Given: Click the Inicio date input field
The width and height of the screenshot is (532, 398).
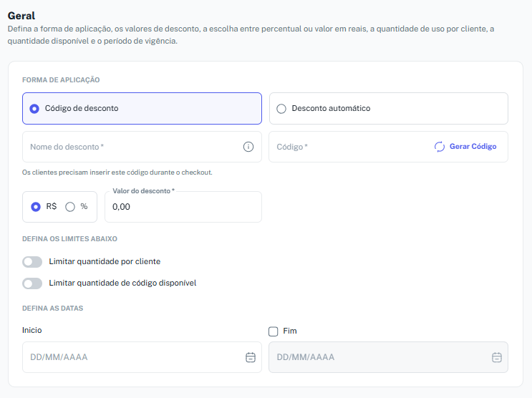Looking at the screenshot, I should click(142, 357).
